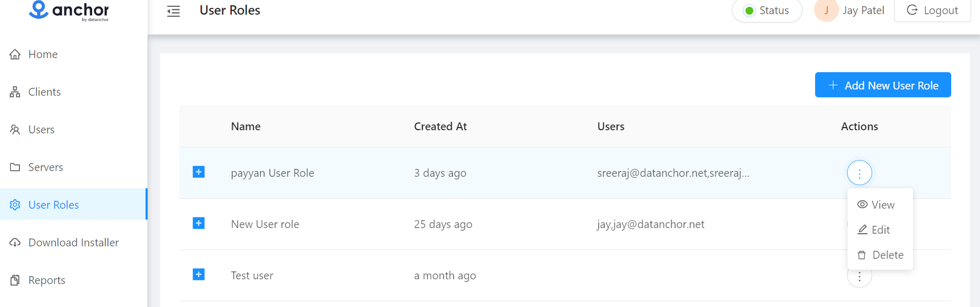Collapse the sidebar menu fold icon
Screen dimensions: 980x307
(173, 11)
